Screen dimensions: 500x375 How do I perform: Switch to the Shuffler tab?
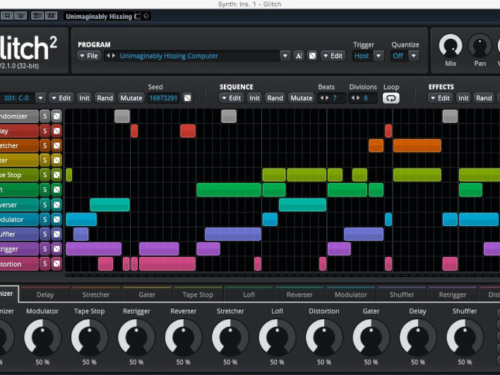pyautogui.click(x=402, y=295)
